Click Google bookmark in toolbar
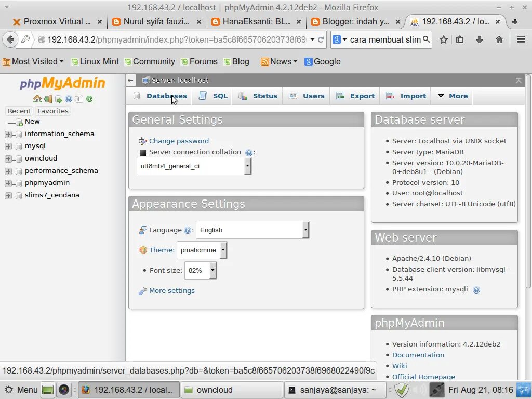This screenshot has height=399, width=532. [323, 62]
